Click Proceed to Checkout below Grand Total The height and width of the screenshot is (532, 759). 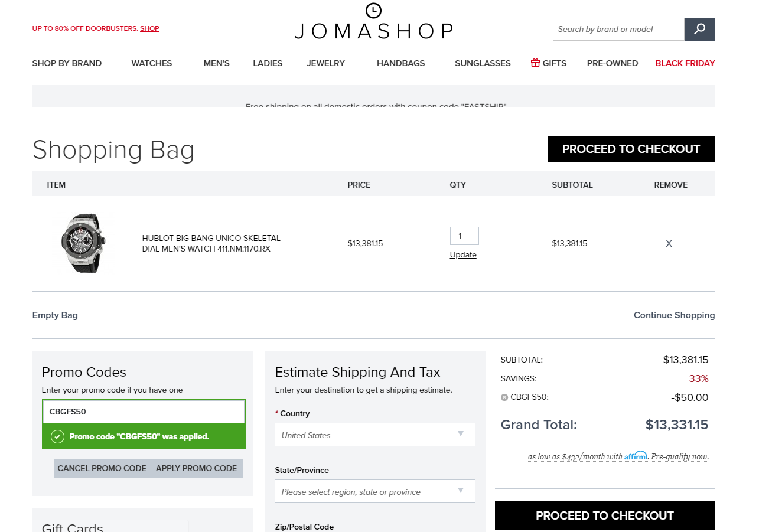[x=605, y=515]
